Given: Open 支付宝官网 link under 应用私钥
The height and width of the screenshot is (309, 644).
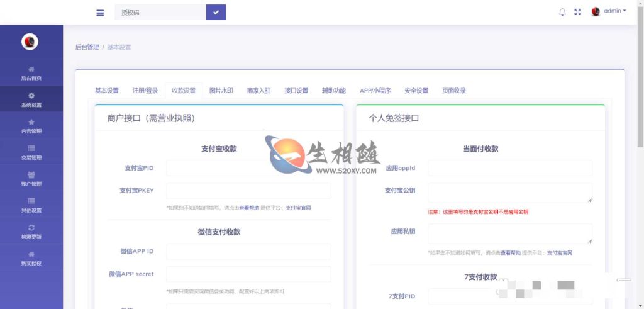Looking at the screenshot, I should click(x=560, y=253).
